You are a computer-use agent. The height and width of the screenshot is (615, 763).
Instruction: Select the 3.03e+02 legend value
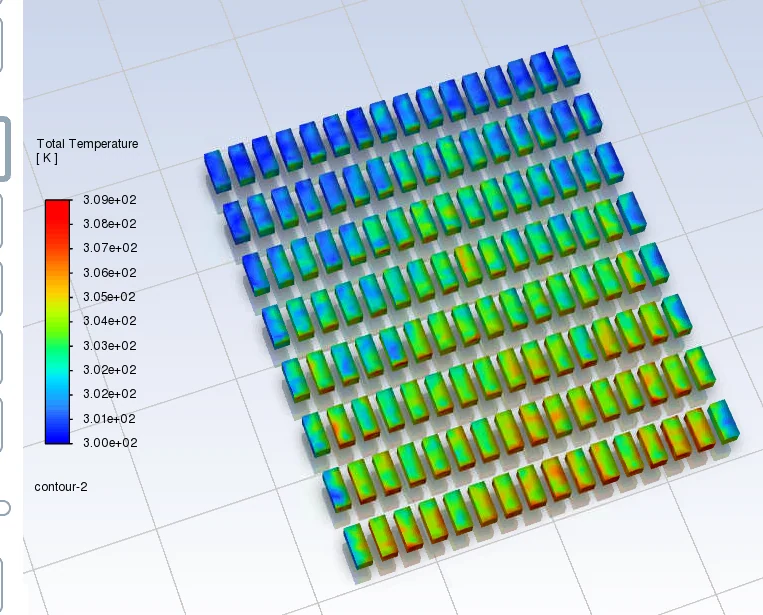pos(110,345)
